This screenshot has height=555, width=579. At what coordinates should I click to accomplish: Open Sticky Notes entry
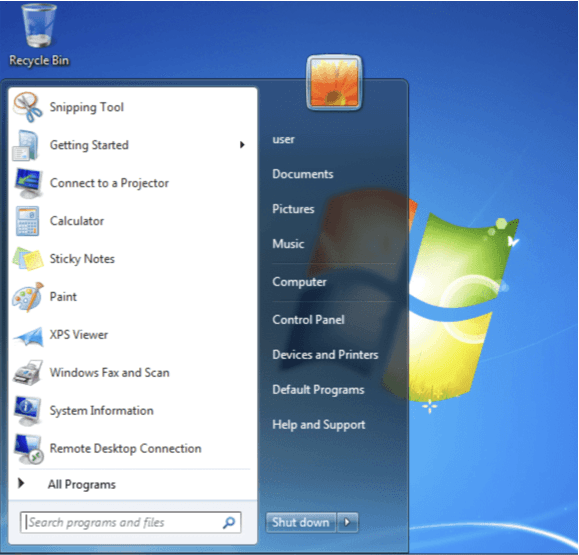pyautogui.click(x=82, y=259)
